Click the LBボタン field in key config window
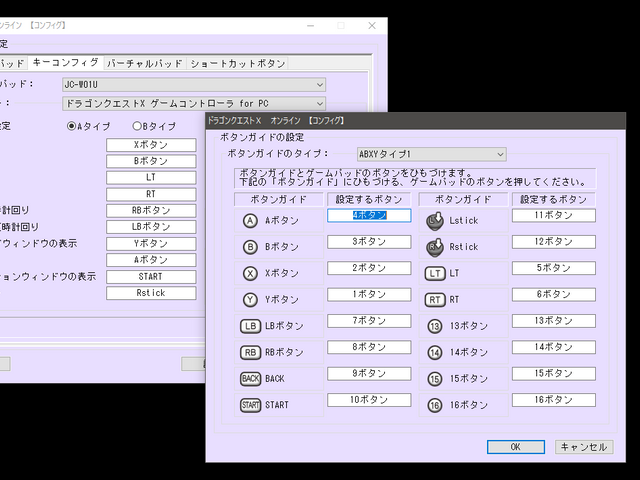 click(151, 227)
